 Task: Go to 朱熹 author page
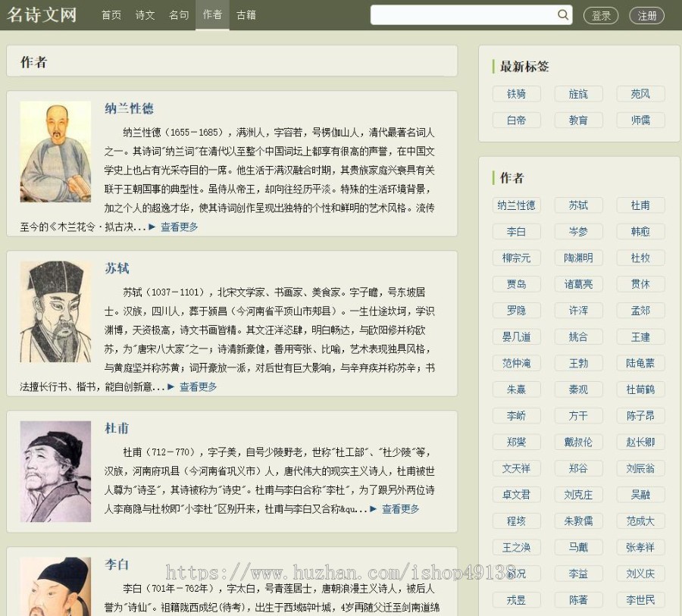point(516,389)
